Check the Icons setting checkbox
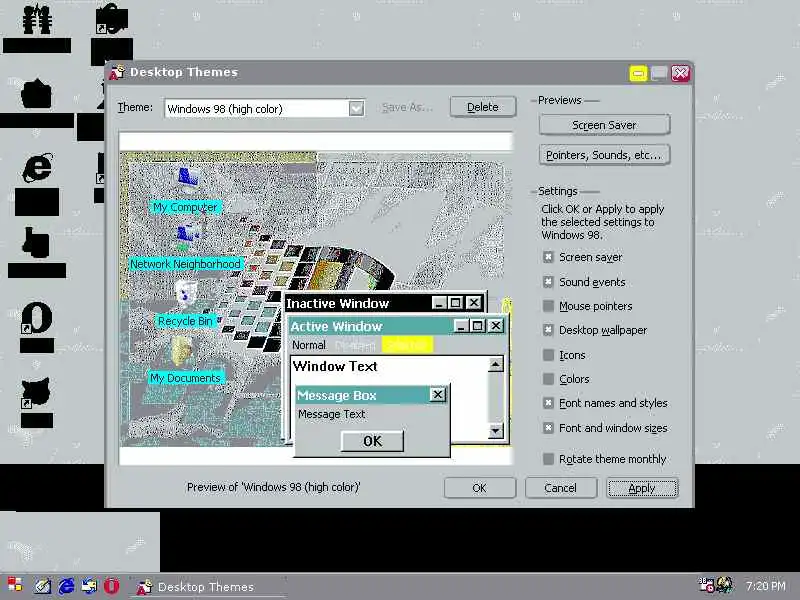 coord(548,355)
